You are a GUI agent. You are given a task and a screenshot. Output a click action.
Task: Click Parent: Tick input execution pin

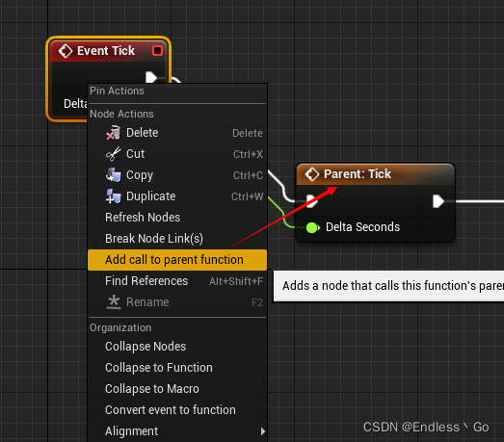(311, 201)
